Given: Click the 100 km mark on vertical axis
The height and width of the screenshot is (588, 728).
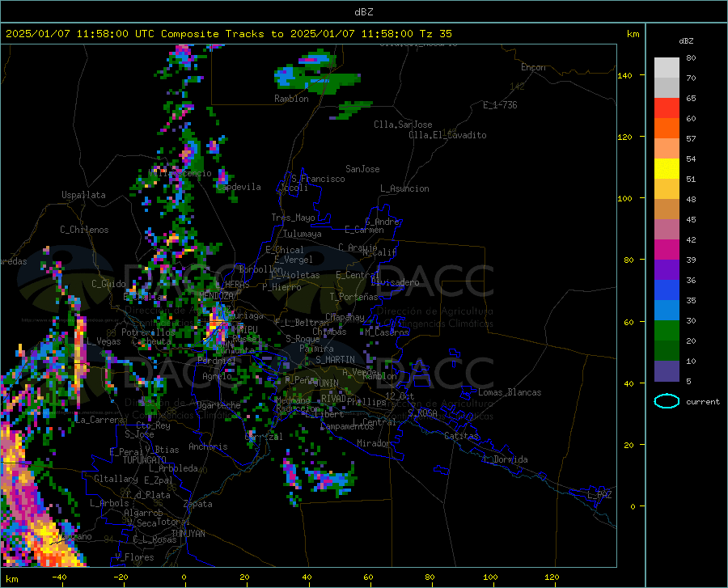Looking at the screenshot, I should click(x=625, y=199).
